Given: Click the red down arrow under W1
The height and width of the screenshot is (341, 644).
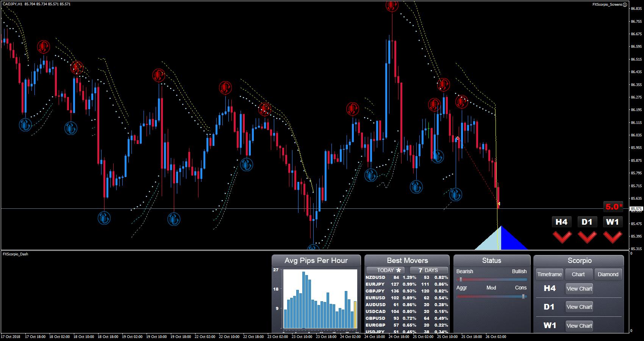Looking at the screenshot, I should [x=613, y=237].
